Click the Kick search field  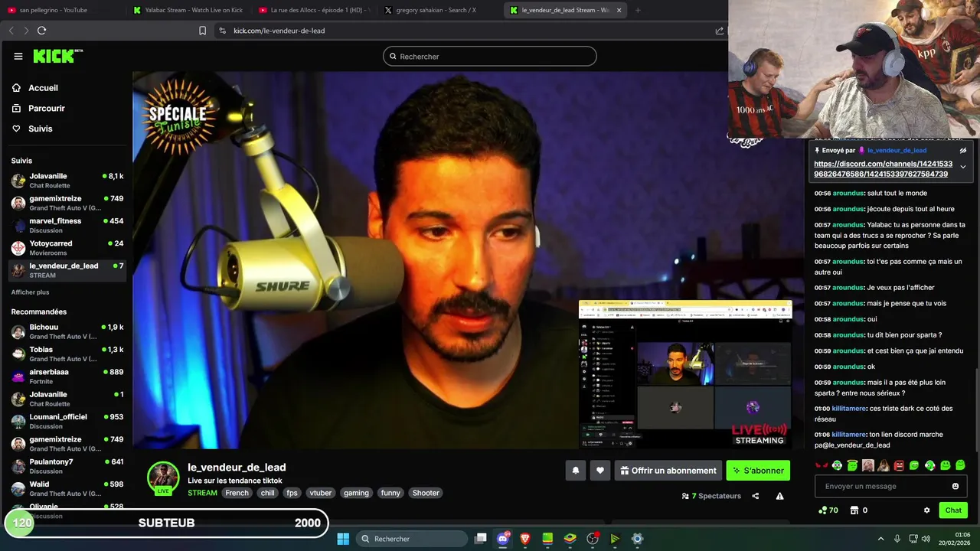click(490, 56)
